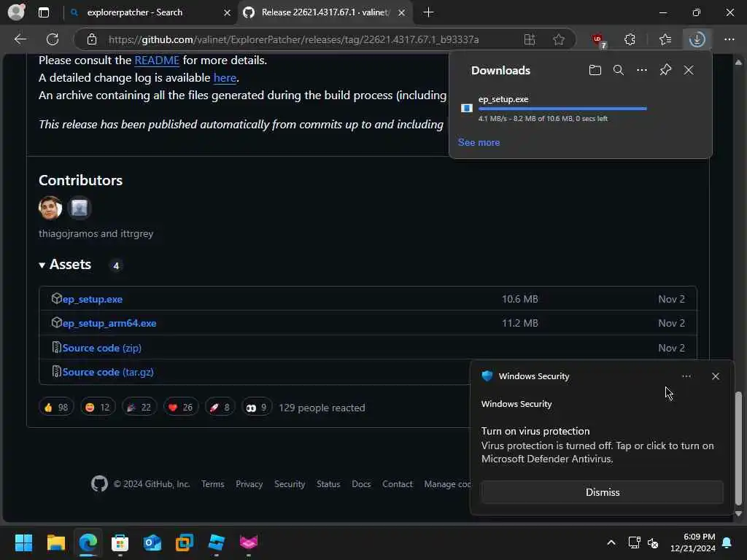
Task: Open the footer Security link
Action: click(x=290, y=484)
